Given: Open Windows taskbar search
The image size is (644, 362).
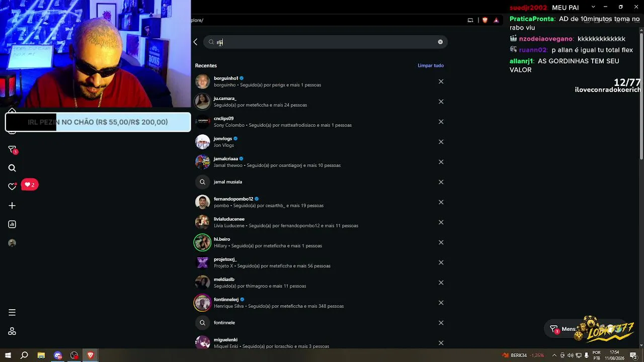Looking at the screenshot, I should click(x=24, y=355).
